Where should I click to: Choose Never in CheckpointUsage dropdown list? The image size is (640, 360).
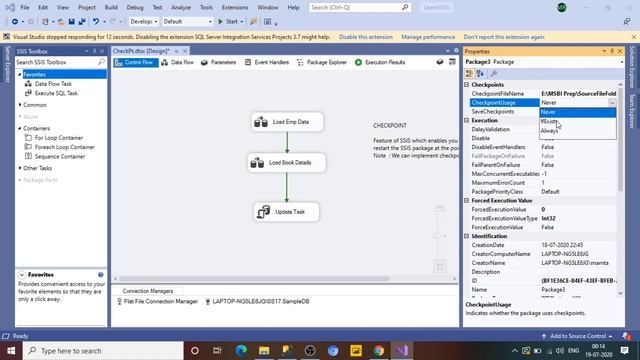pos(578,112)
